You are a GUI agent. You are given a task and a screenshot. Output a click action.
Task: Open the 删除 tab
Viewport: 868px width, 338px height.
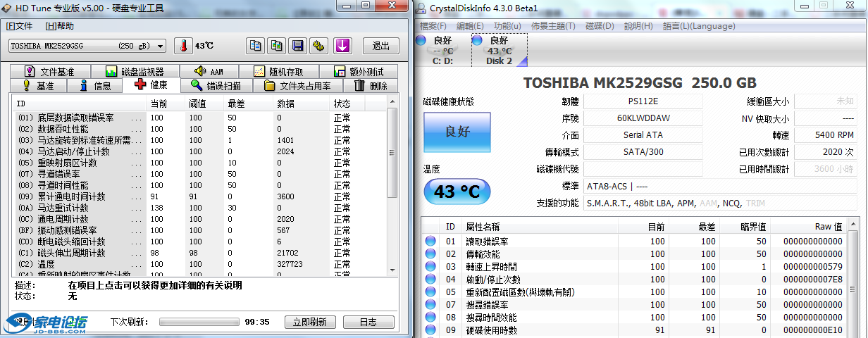click(x=371, y=86)
